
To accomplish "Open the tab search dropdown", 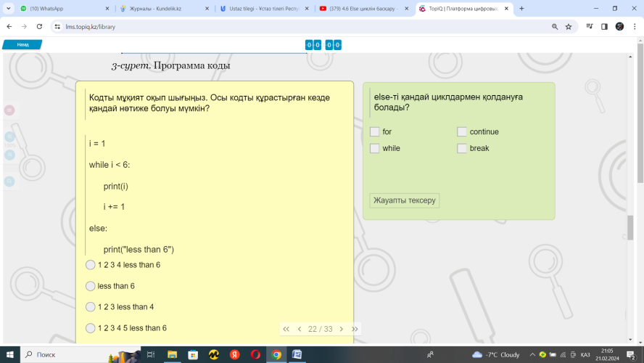I will click(x=8, y=8).
